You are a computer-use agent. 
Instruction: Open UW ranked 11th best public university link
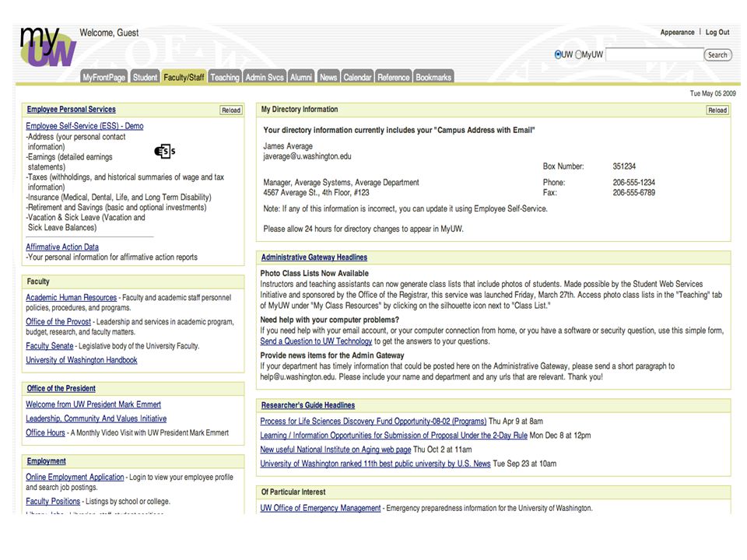click(x=375, y=464)
